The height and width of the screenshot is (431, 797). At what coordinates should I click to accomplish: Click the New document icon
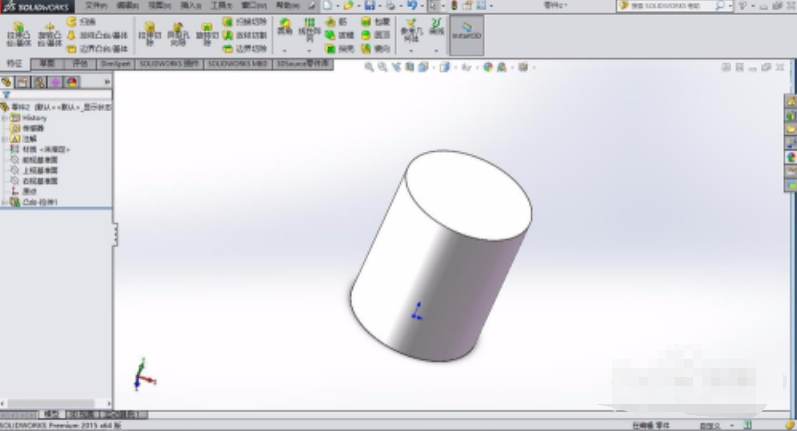click(328, 6)
